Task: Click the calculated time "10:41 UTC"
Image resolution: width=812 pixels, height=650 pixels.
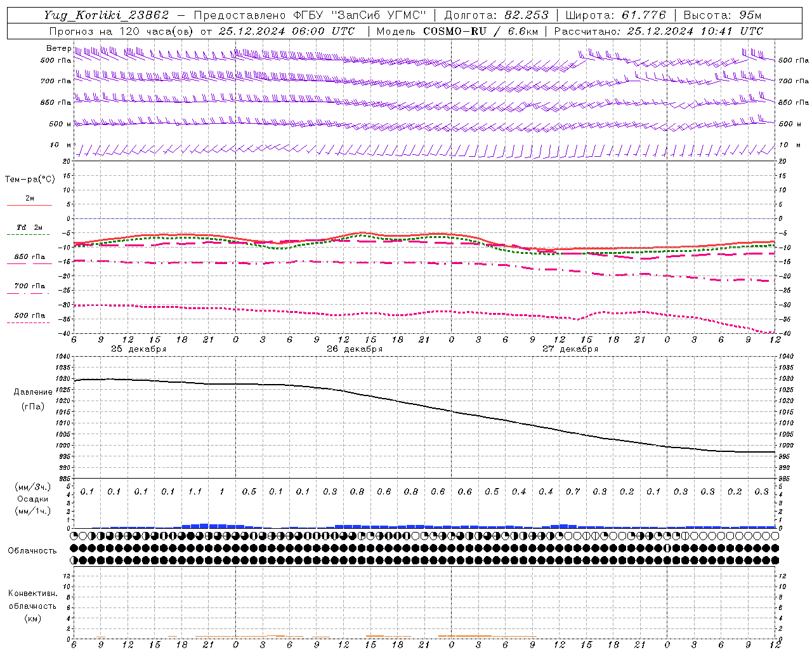Action: 728,31
